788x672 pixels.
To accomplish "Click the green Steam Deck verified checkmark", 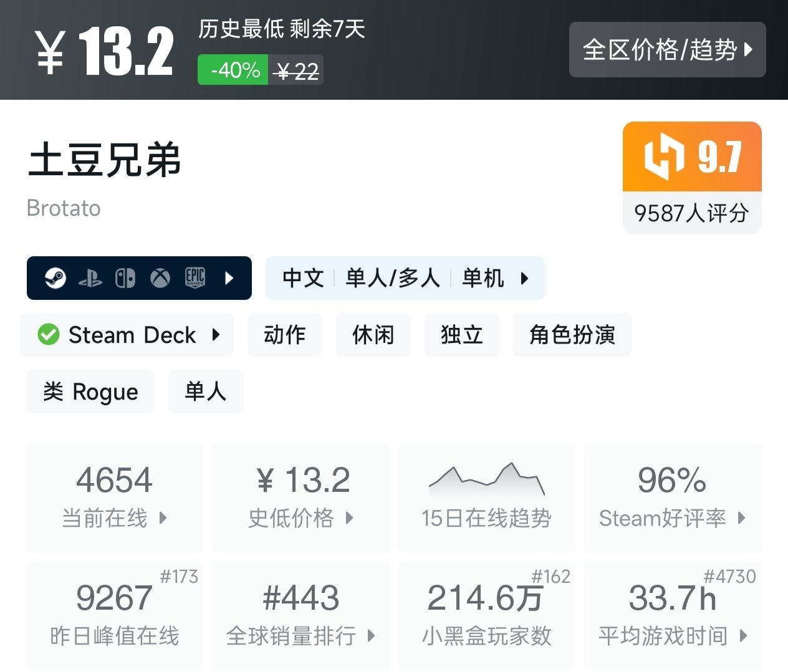I will pos(48,335).
